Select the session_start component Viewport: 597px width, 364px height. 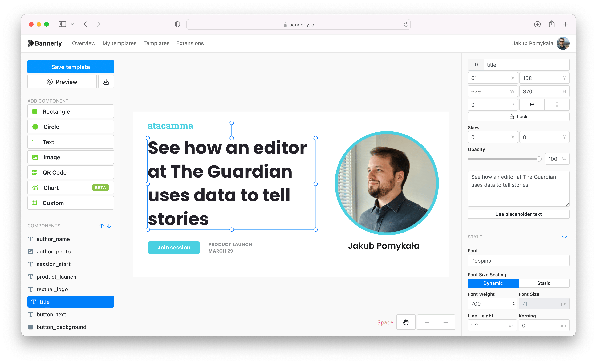click(x=71, y=264)
